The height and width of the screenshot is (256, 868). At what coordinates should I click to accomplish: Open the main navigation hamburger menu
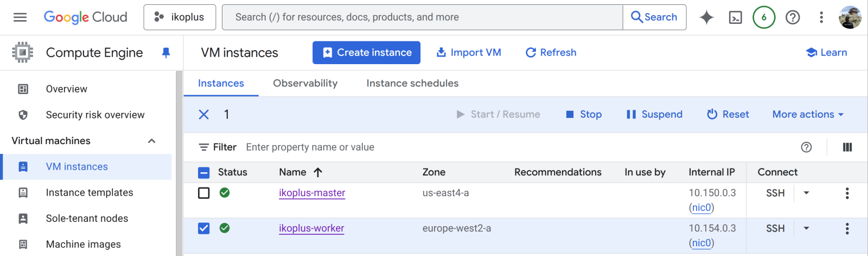[20, 17]
